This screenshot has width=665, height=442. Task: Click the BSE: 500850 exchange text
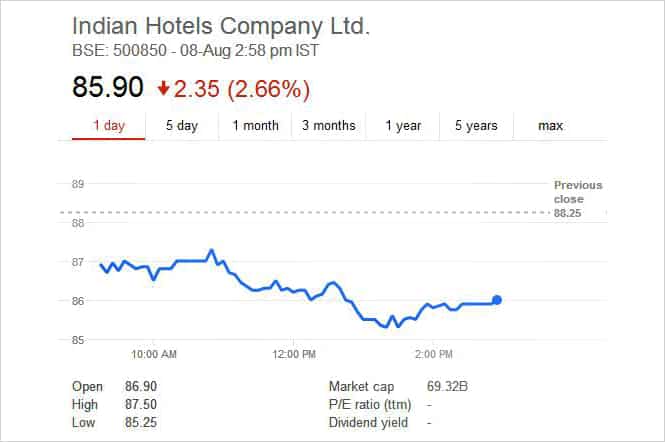(x=119, y=50)
